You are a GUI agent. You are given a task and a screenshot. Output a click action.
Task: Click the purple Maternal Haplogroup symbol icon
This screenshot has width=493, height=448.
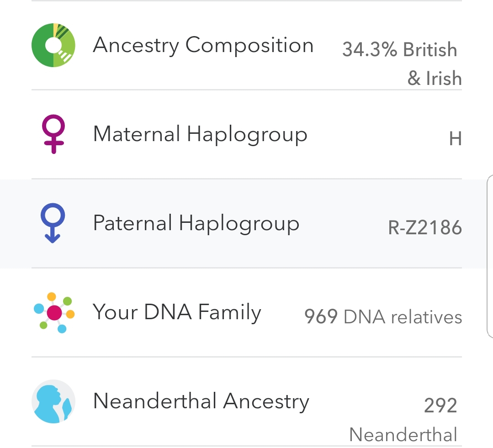click(x=53, y=134)
